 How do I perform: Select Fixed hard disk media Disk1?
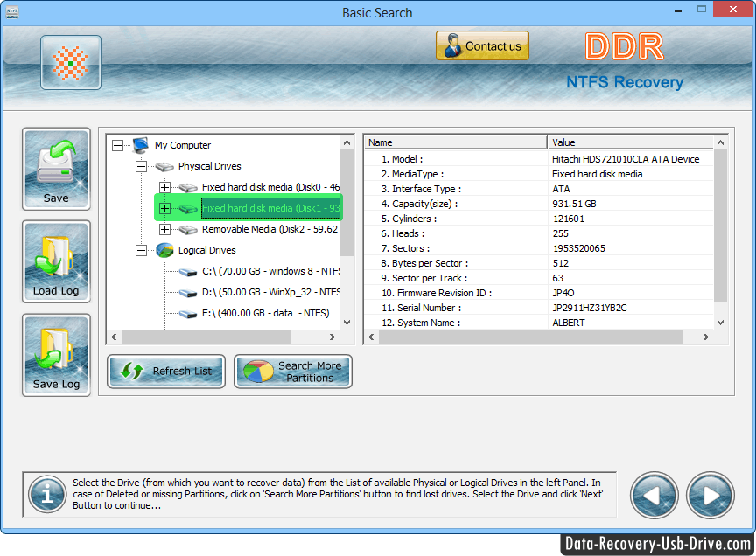[271, 208]
